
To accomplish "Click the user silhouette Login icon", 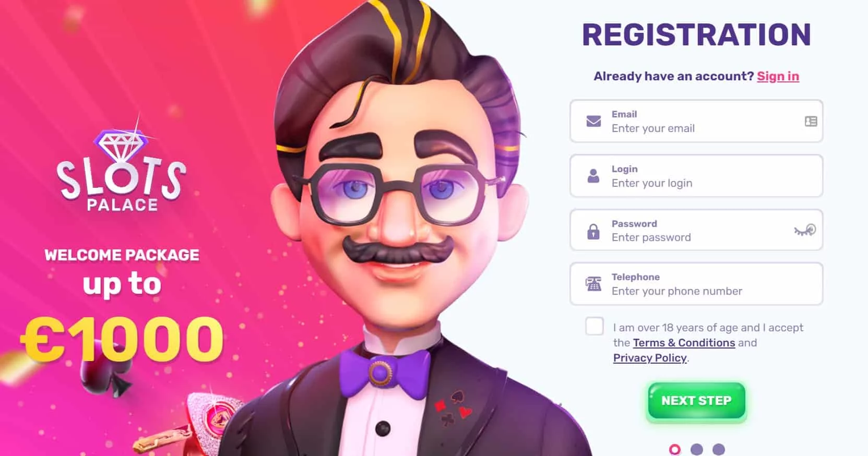I will (593, 176).
